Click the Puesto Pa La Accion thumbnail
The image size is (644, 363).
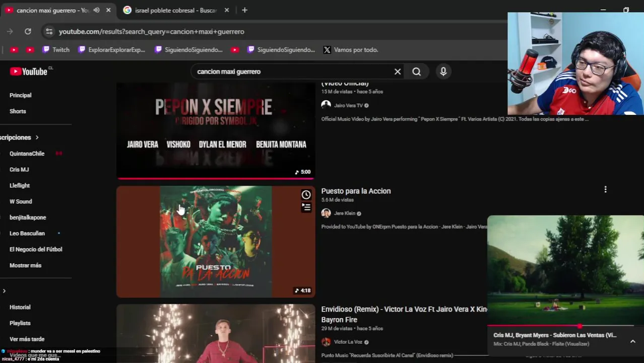216,241
